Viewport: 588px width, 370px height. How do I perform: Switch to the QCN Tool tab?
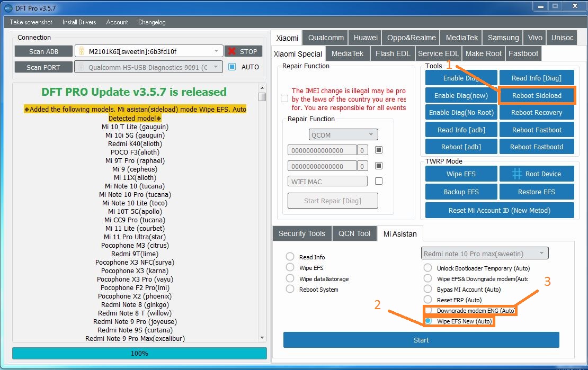(x=354, y=233)
